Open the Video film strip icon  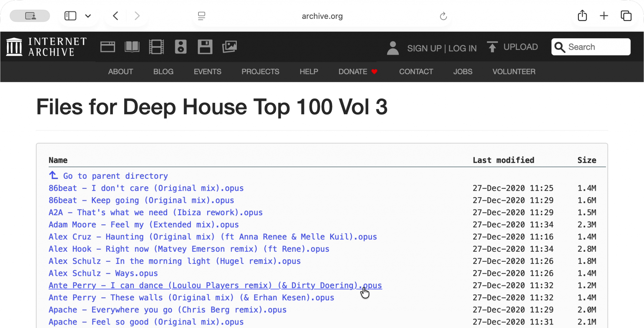pyautogui.click(x=156, y=47)
